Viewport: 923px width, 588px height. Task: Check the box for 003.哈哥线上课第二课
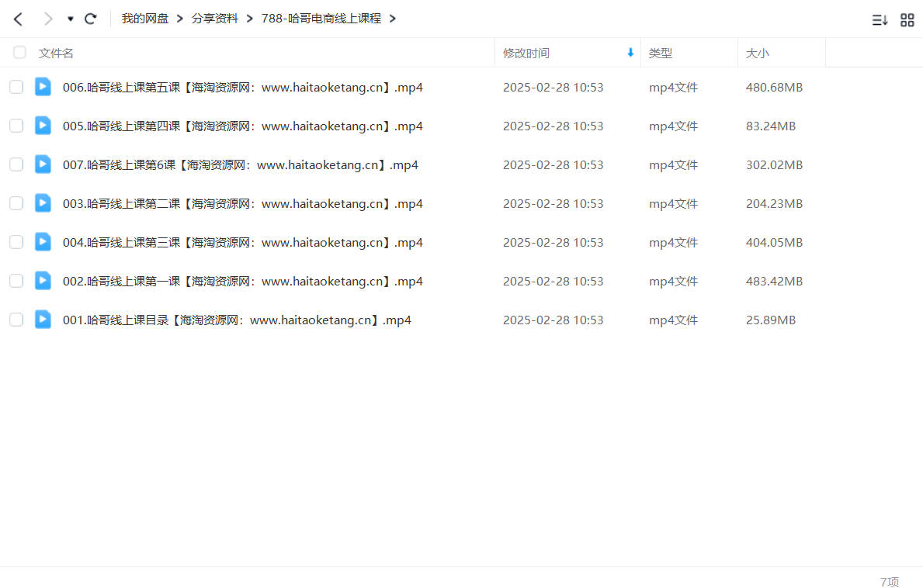16,203
